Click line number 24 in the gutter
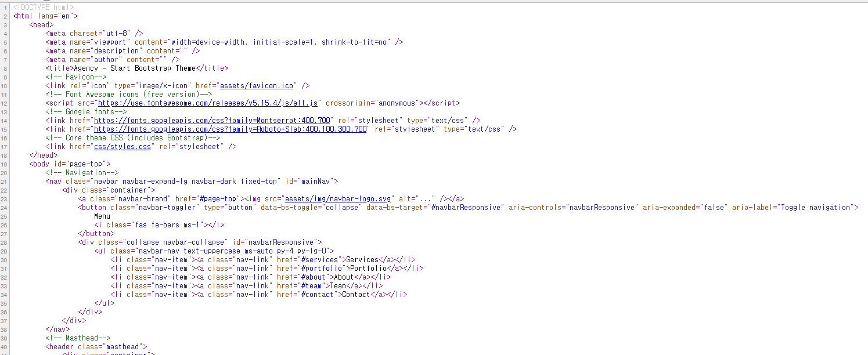Image resolution: width=868 pixels, height=355 pixels. coord(5,208)
